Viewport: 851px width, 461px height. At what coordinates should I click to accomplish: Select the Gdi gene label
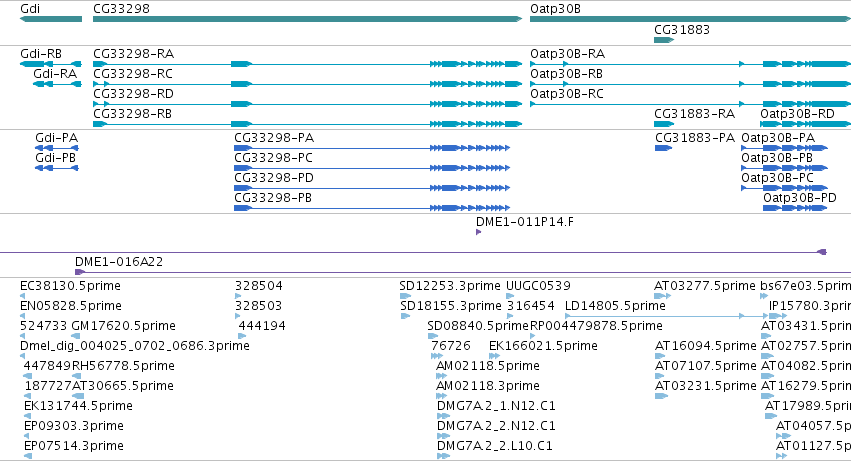click(x=30, y=9)
